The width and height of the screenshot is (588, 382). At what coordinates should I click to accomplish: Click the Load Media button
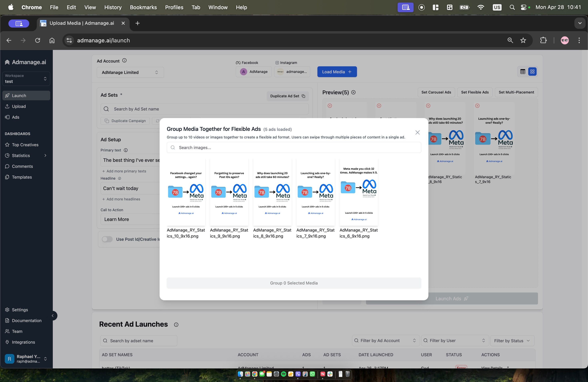pyautogui.click(x=337, y=72)
